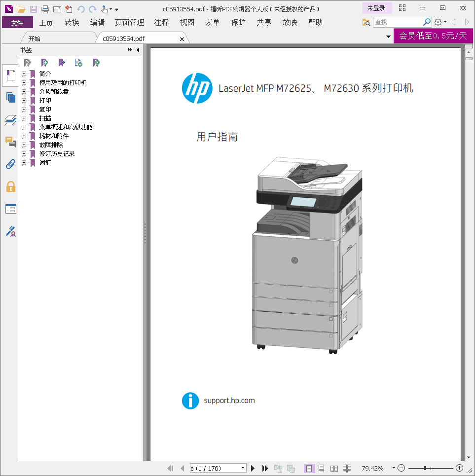The height and width of the screenshot is (476, 475).
Task: Close the c05913554.pdf tab
Action: click(x=182, y=39)
